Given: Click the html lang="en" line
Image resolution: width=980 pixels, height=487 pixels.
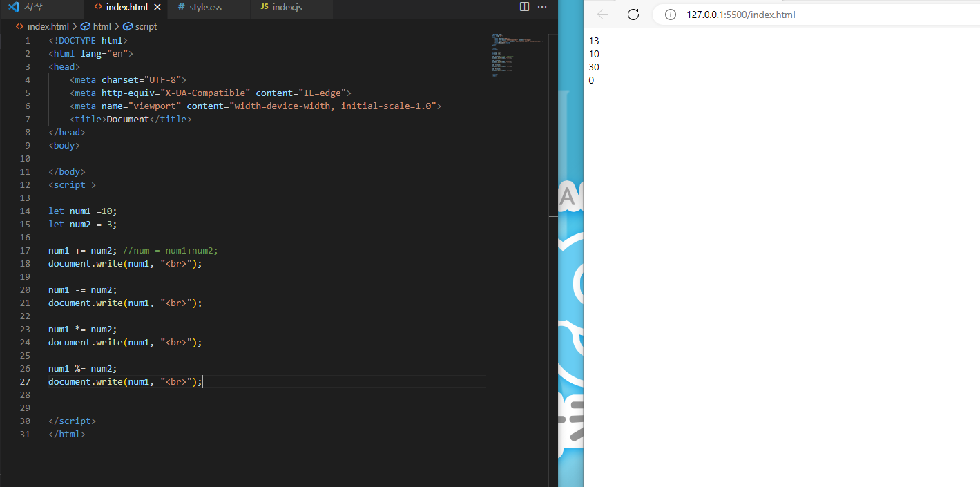Looking at the screenshot, I should click(x=90, y=54).
